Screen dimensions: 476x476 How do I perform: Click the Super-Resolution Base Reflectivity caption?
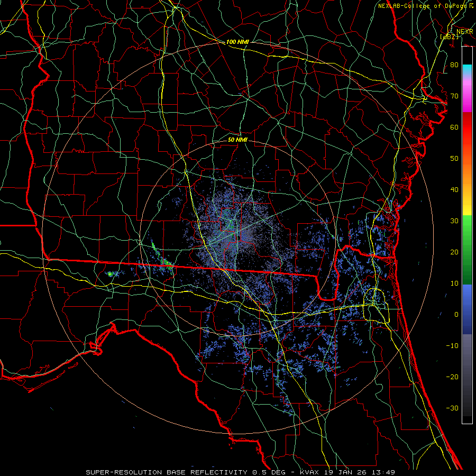tap(186, 472)
